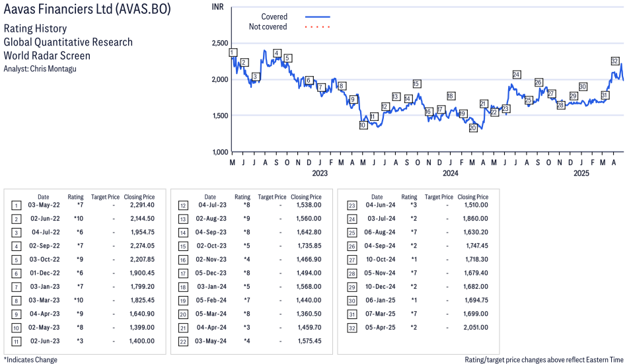Click the Aavas Financiers Ltd (AVAS.BO) title
This screenshot has height=364, width=631.
pos(87,9)
